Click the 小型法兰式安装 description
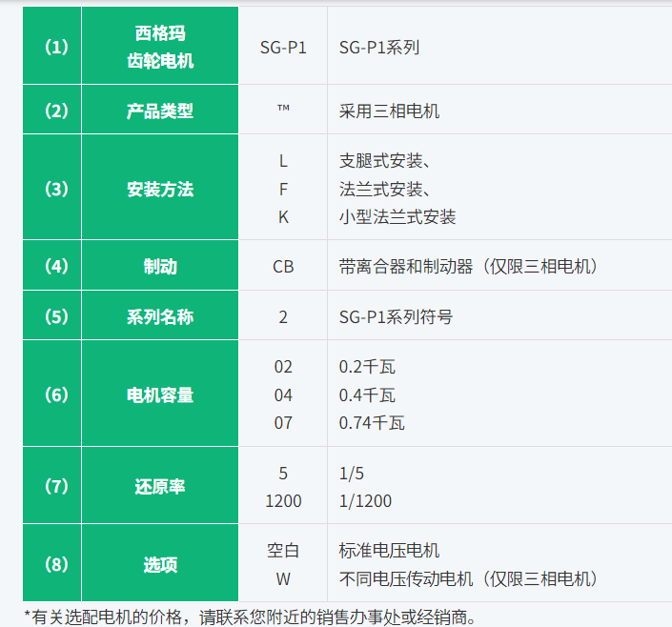 coord(397,217)
